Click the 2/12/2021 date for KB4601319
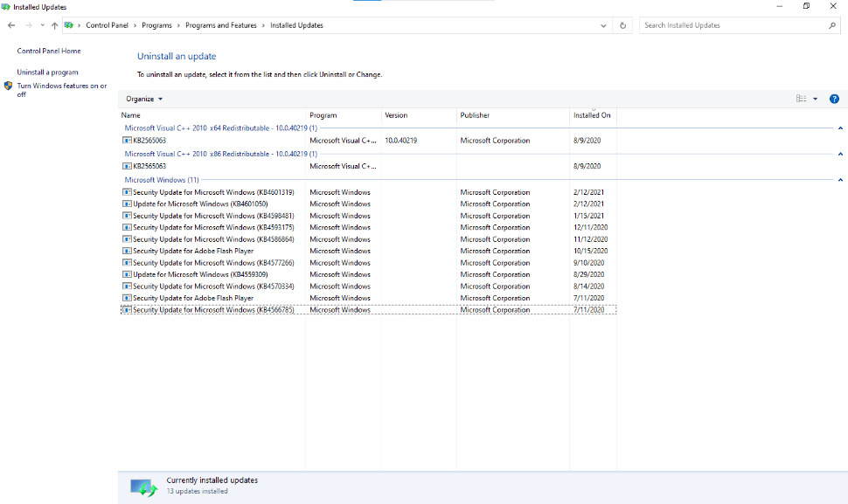This screenshot has height=504, width=848. pyautogui.click(x=588, y=192)
